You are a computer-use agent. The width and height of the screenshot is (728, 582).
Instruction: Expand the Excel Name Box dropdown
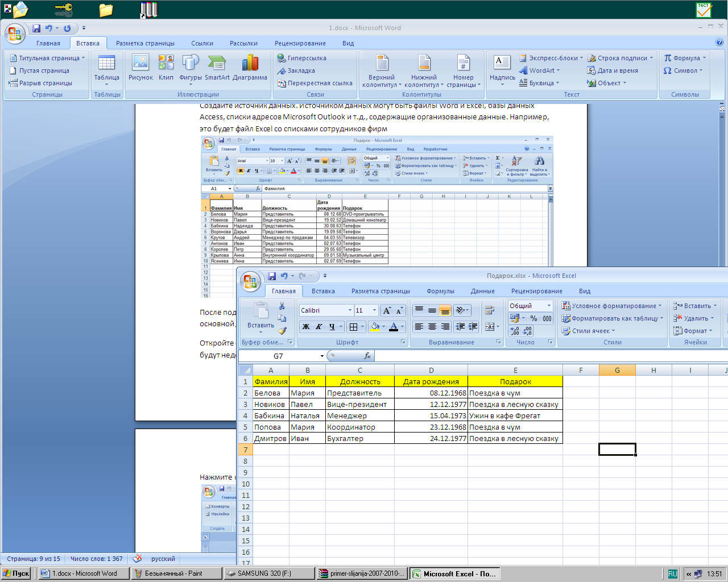click(322, 356)
